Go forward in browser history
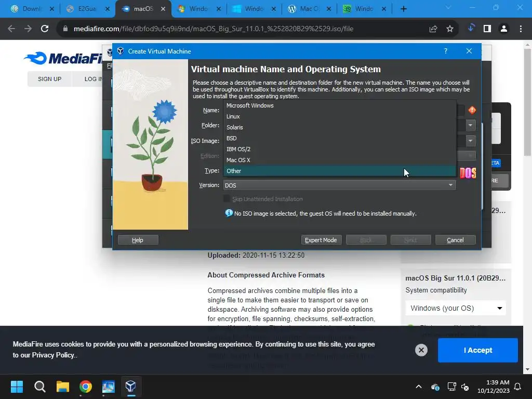Image resolution: width=532 pixels, height=399 pixels. (28, 29)
